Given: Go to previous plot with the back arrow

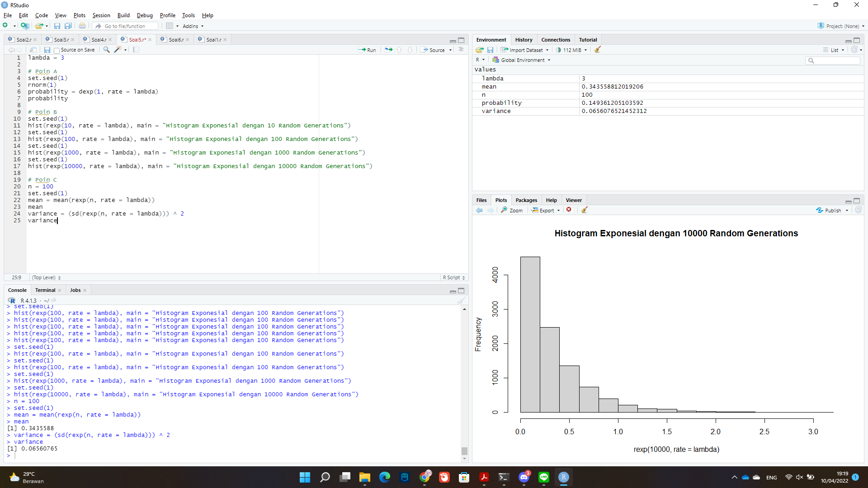Looking at the screenshot, I should (x=479, y=210).
